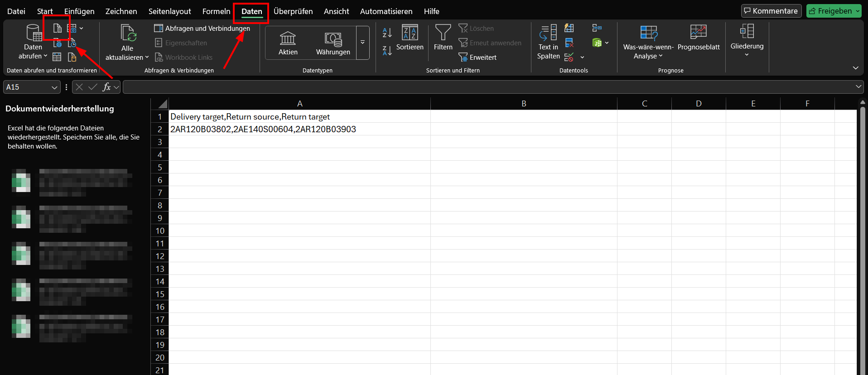Expand the Gliederung outline group
Image resolution: width=868 pixels, height=375 pixels.
point(747,41)
